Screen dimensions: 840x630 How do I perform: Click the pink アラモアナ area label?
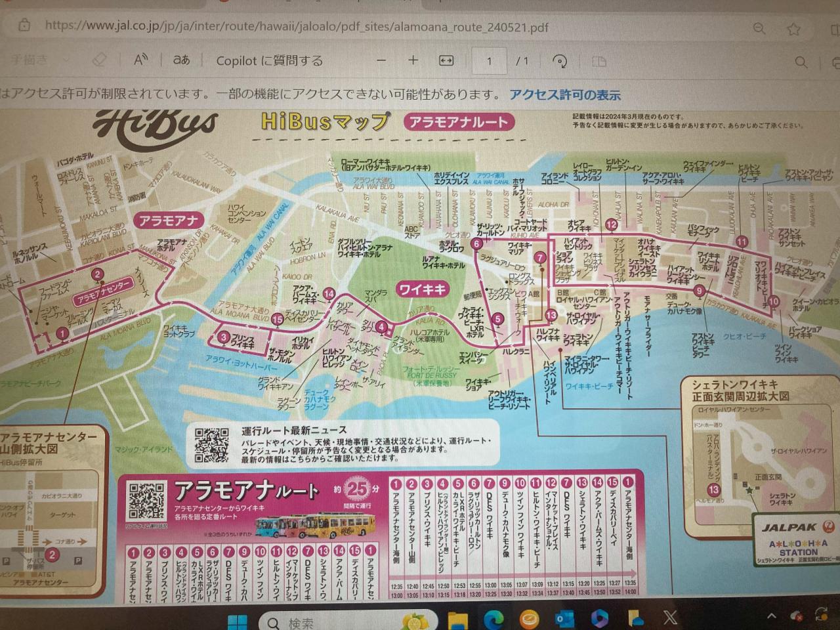pyautogui.click(x=169, y=220)
